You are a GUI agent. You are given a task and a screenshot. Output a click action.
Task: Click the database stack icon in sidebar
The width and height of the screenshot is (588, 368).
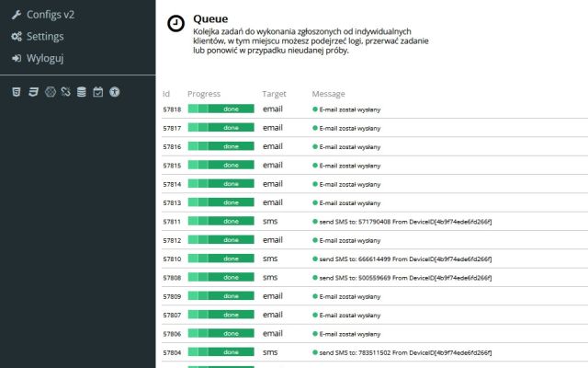click(82, 92)
